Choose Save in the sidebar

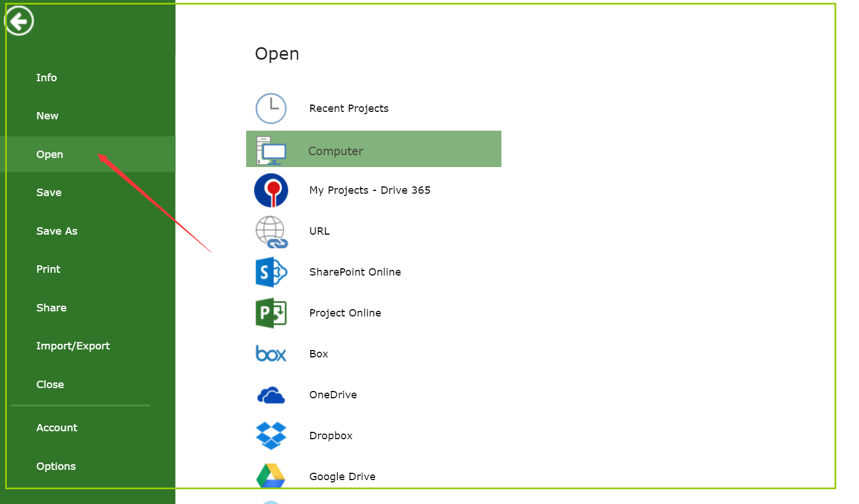pos(49,193)
